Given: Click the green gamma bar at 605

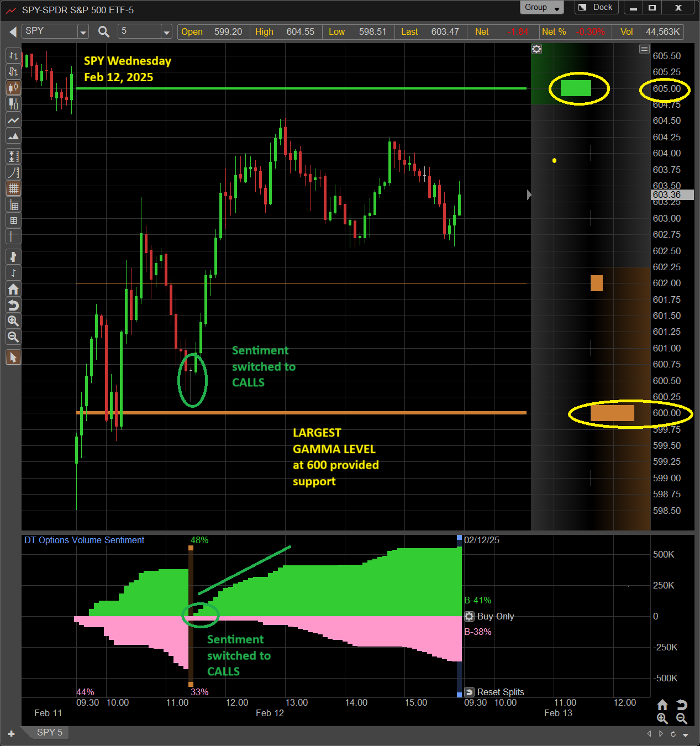Looking at the screenshot, I should click(576, 88).
